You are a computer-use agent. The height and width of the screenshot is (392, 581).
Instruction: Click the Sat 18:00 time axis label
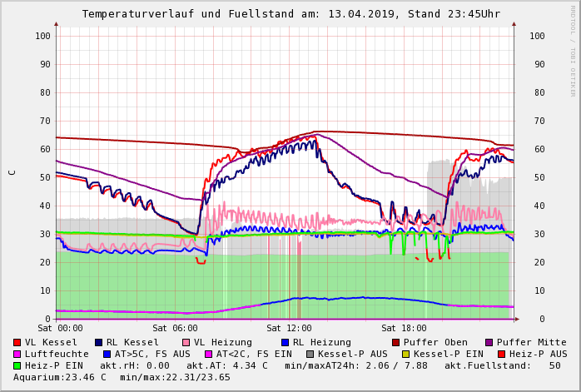(404, 329)
